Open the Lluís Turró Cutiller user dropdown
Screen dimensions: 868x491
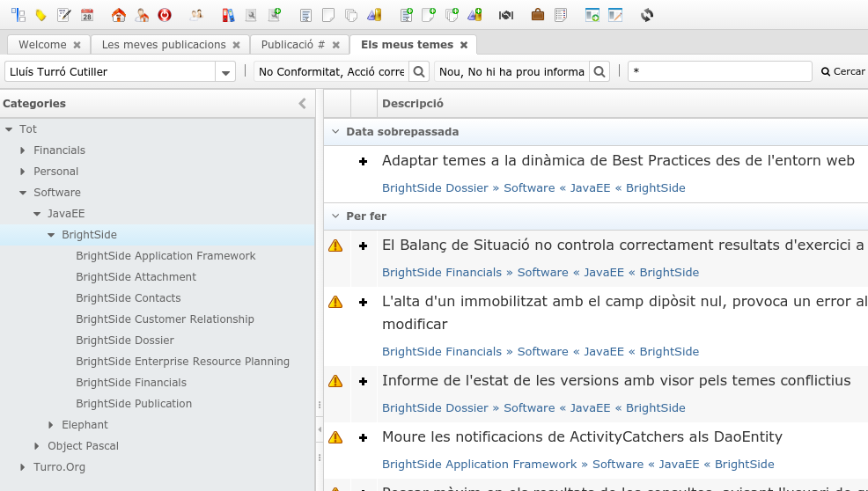(226, 72)
